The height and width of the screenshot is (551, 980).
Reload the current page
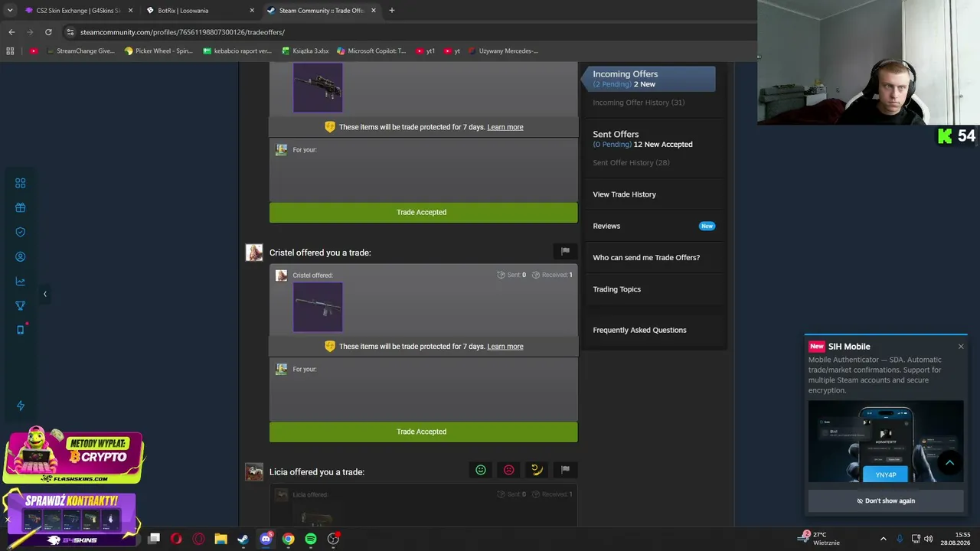click(48, 32)
